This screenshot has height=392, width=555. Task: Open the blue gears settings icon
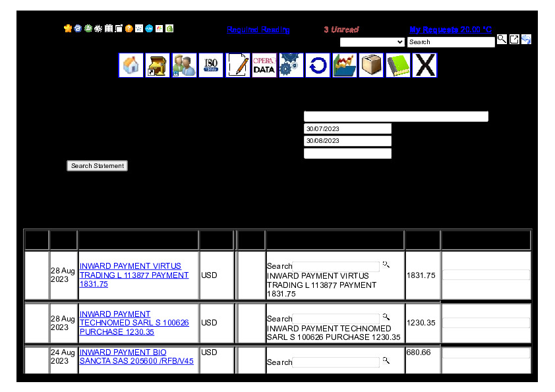tap(291, 65)
